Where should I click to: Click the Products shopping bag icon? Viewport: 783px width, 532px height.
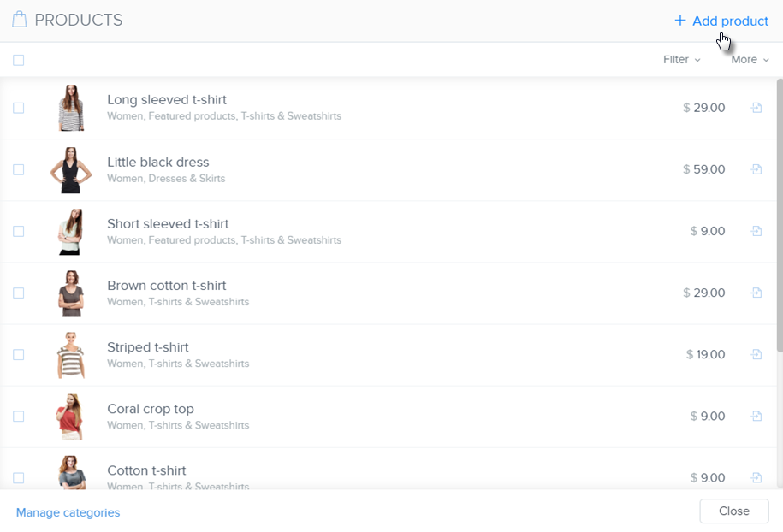pos(20,20)
